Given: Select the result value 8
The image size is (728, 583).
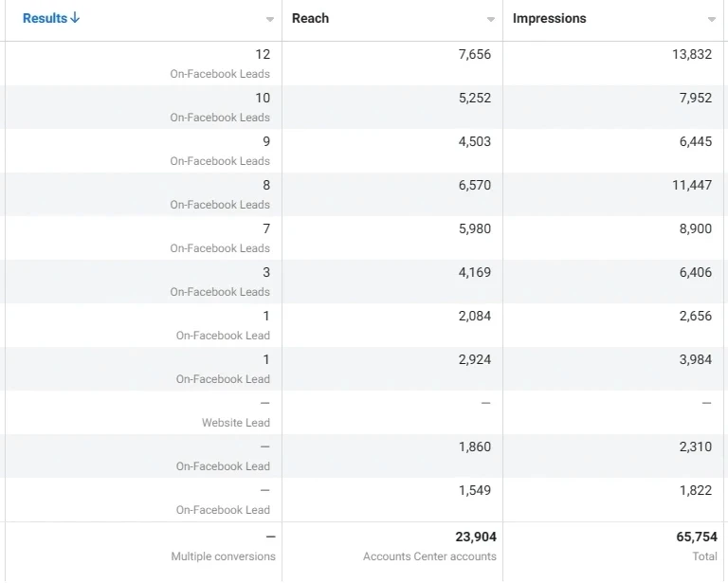Looking at the screenshot, I should pos(266,185).
